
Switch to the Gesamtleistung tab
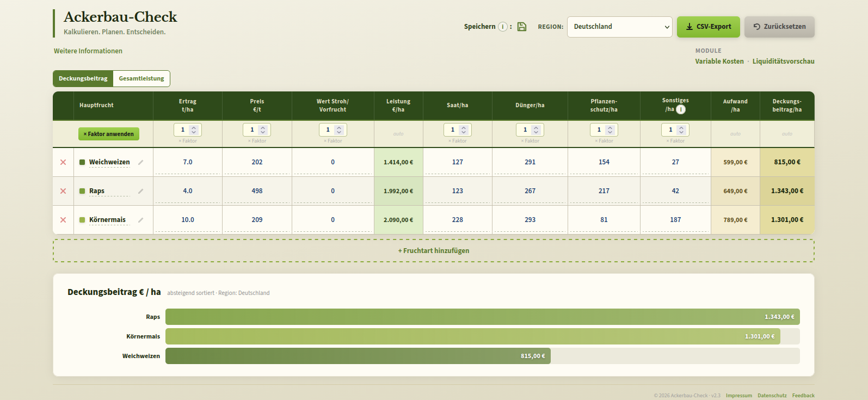[x=141, y=78]
